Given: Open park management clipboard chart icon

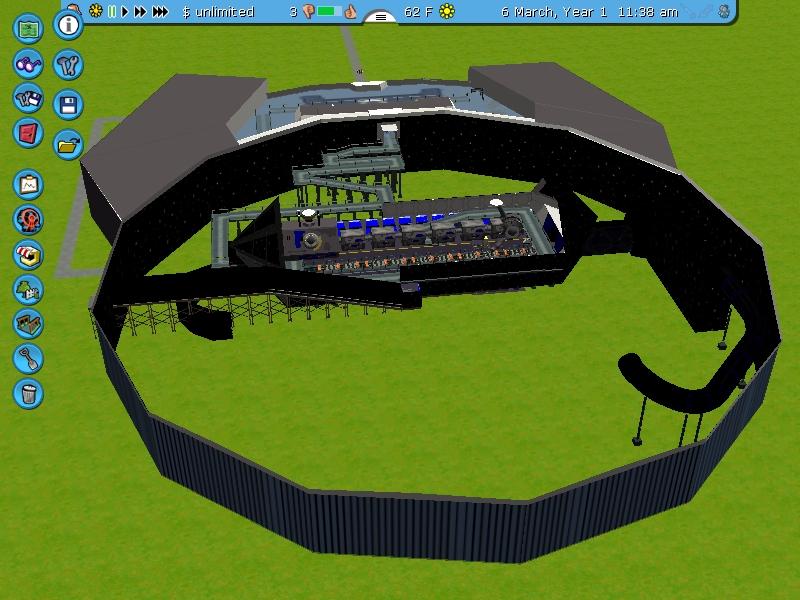Looking at the screenshot, I should coord(28,185).
